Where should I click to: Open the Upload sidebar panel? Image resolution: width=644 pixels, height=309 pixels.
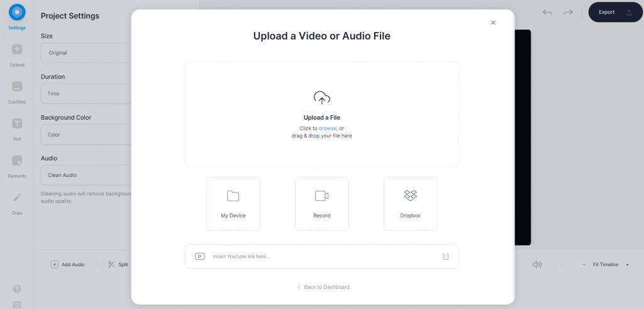17,55
